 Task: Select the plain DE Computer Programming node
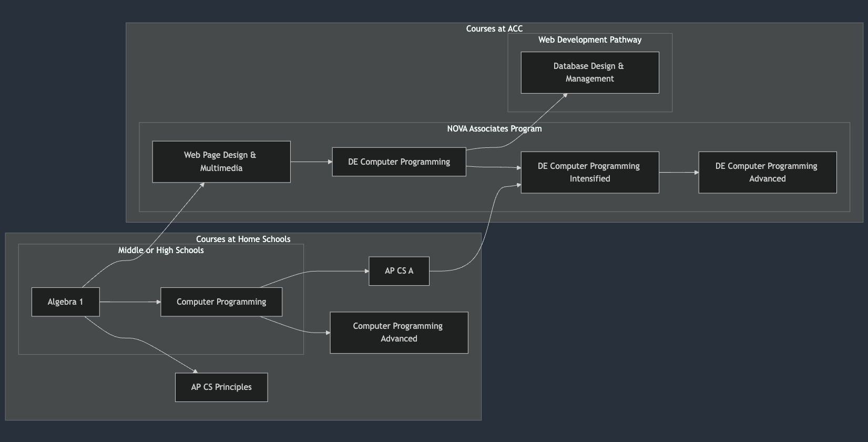[x=399, y=162]
